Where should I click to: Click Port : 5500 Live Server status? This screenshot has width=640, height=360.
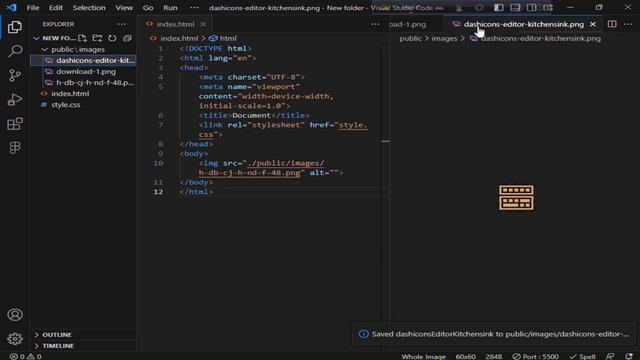pyautogui.click(x=536, y=356)
